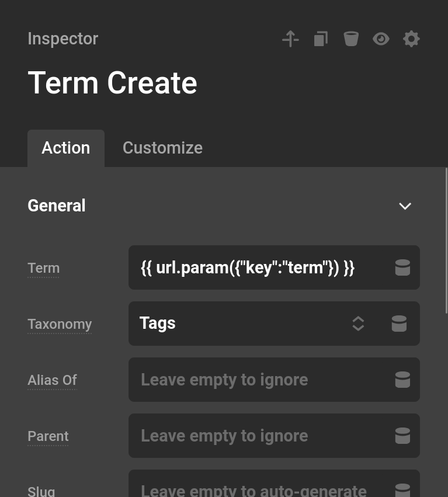Toggle the eye preview icon

click(x=381, y=39)
